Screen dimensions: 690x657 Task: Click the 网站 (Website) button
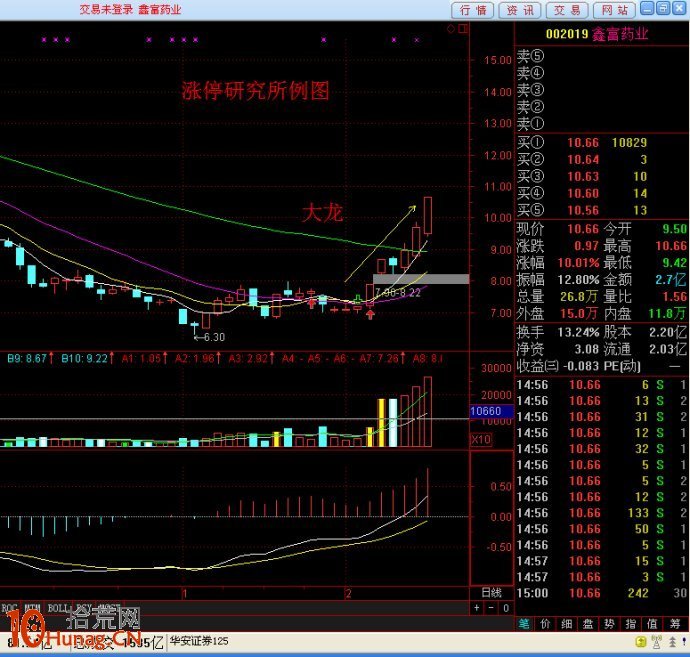(614, 10)
